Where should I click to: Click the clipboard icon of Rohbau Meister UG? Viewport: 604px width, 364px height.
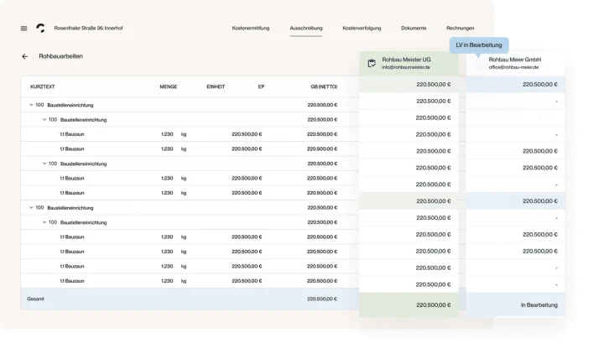point(372,63)
